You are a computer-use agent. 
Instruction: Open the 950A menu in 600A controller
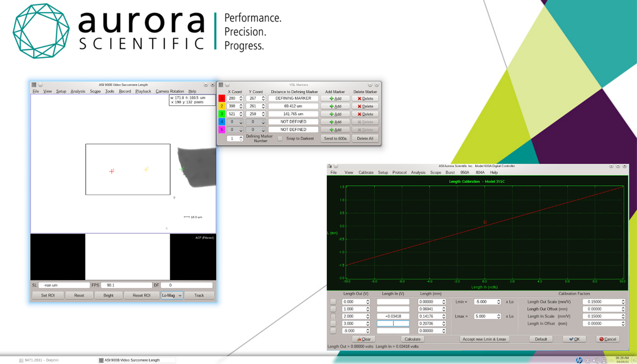465,172
